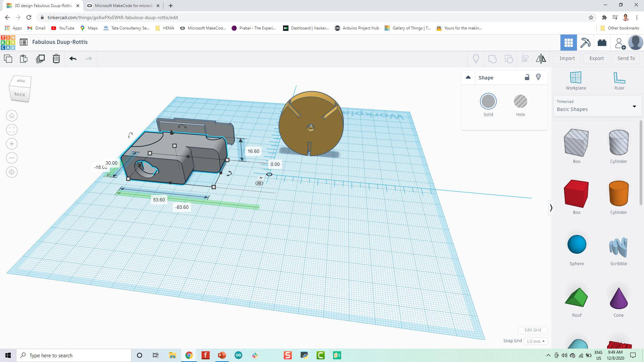
Task: Set the shape to Solid
Action: click(488, 102)
